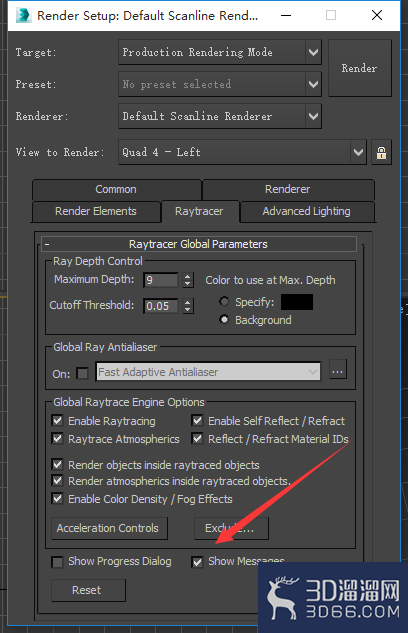
Task: Open Acceleration Controls dialog
Action: pyautogui.click(x=109, y=528)
